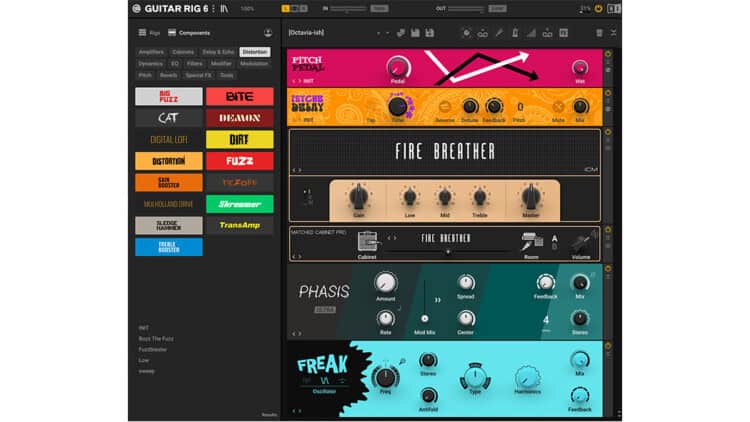This screenshot has height=422, width=750.
Task: Select the Distortion category filter
Action: click(x=255, y=52)
